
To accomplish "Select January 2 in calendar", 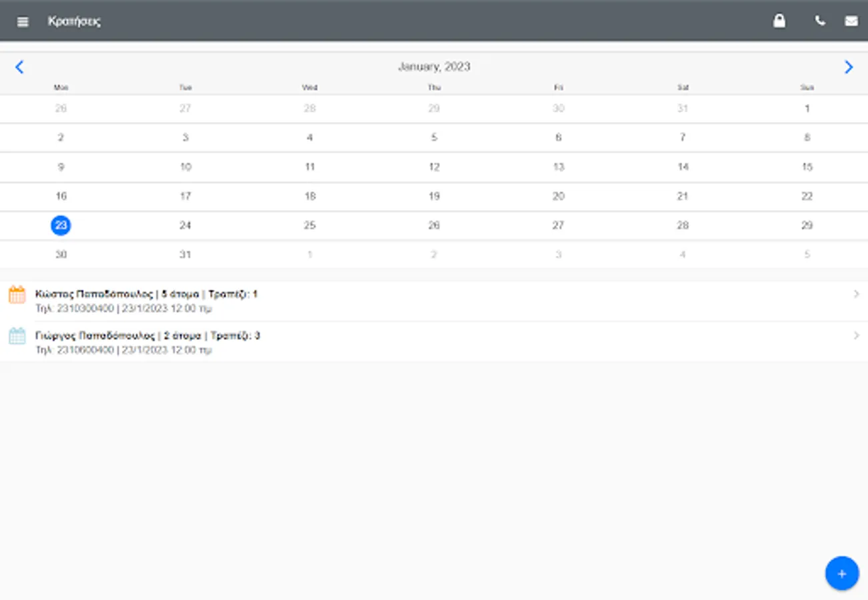I will (x=61, y=138).
